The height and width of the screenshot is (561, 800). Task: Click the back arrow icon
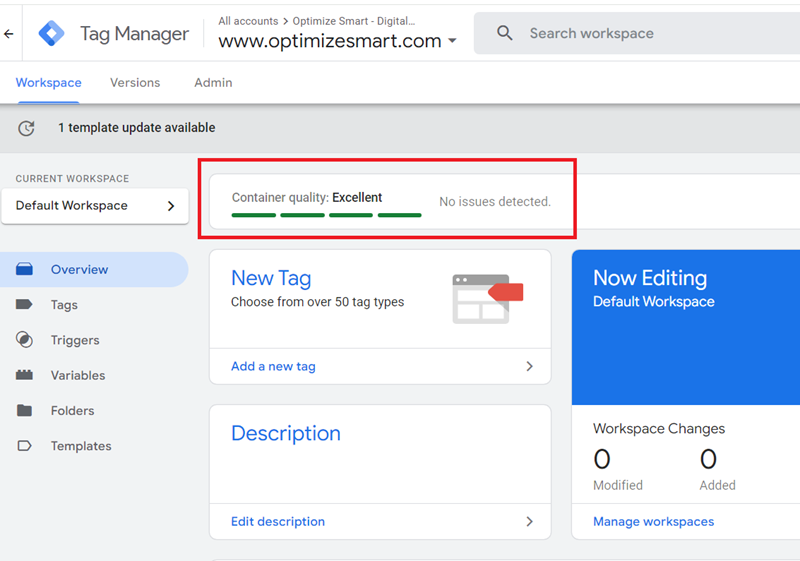9,34
